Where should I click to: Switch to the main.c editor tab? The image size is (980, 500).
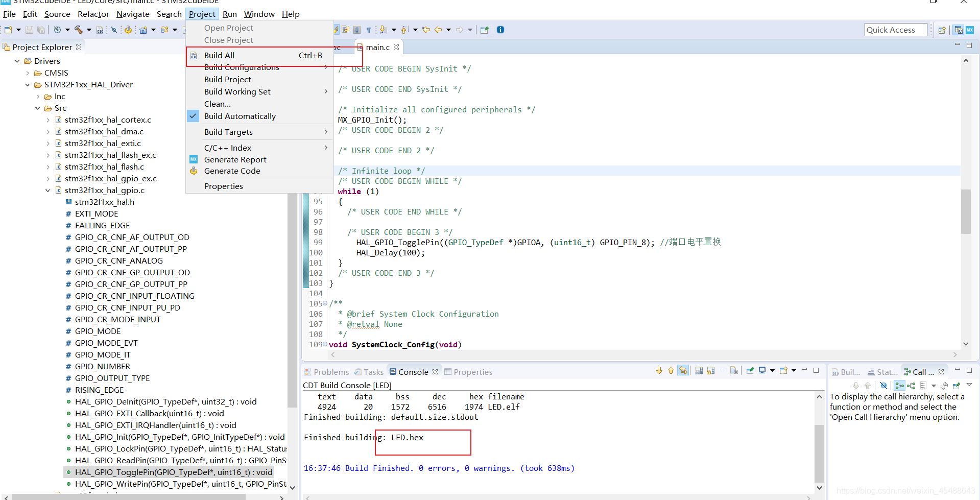click(x=378, y=47)
